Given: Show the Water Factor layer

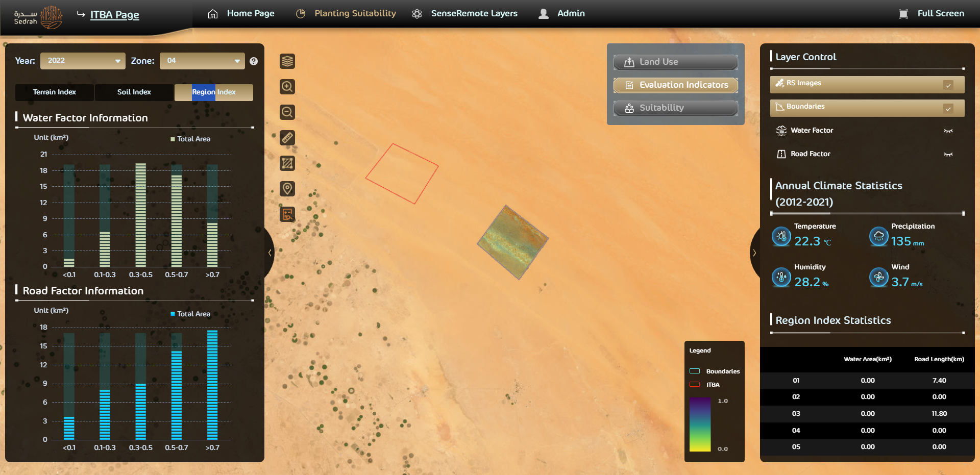Looking at the screenshot, I should pos(948,131).
